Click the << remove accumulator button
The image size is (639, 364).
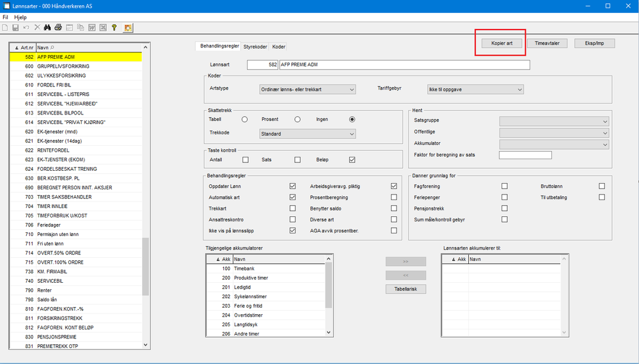click(x=406, y=276)
